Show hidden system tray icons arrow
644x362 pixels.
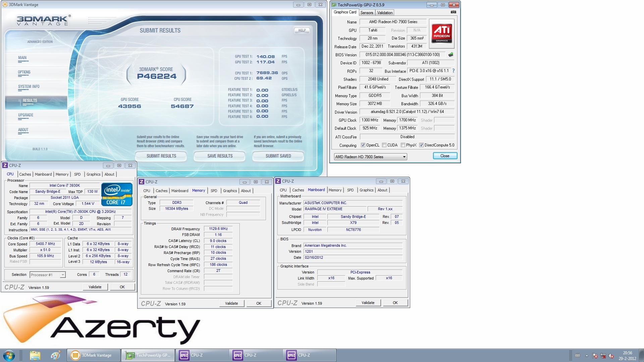[587, 356]
